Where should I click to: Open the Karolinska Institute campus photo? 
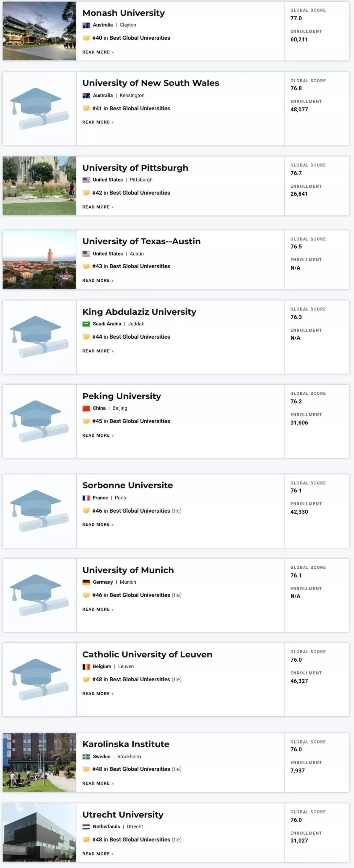pyautogui.click(x=39, y=763)
